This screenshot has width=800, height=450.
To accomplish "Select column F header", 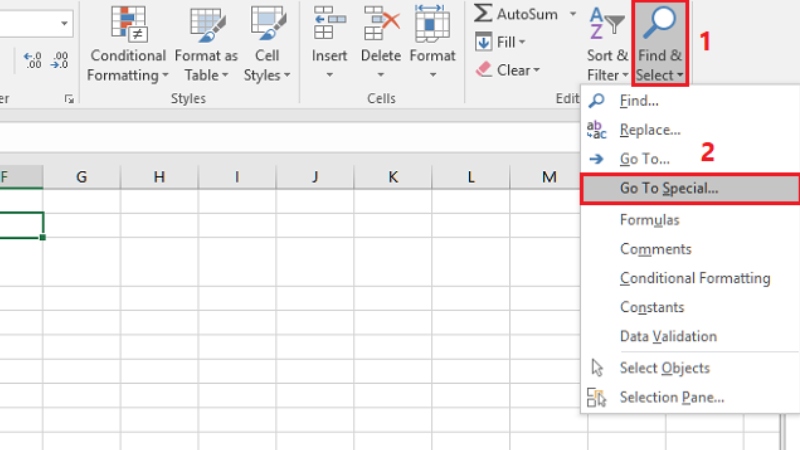I will point(21,177).
